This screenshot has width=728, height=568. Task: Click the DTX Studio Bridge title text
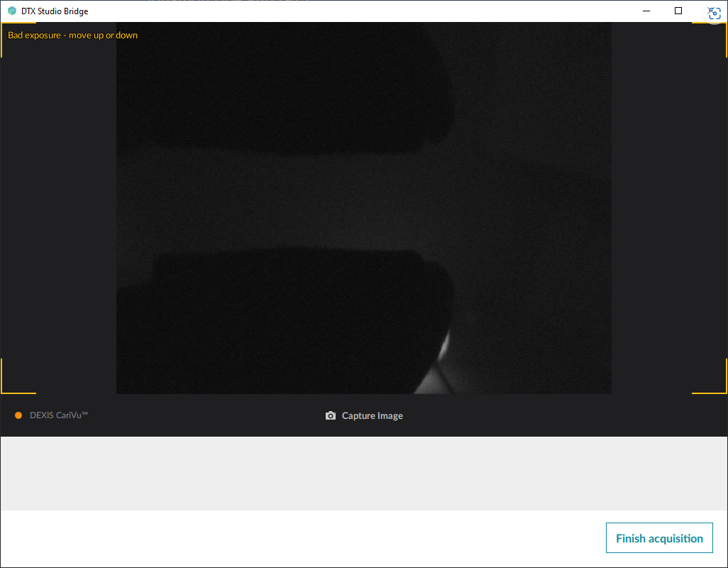tap(54, 11)
